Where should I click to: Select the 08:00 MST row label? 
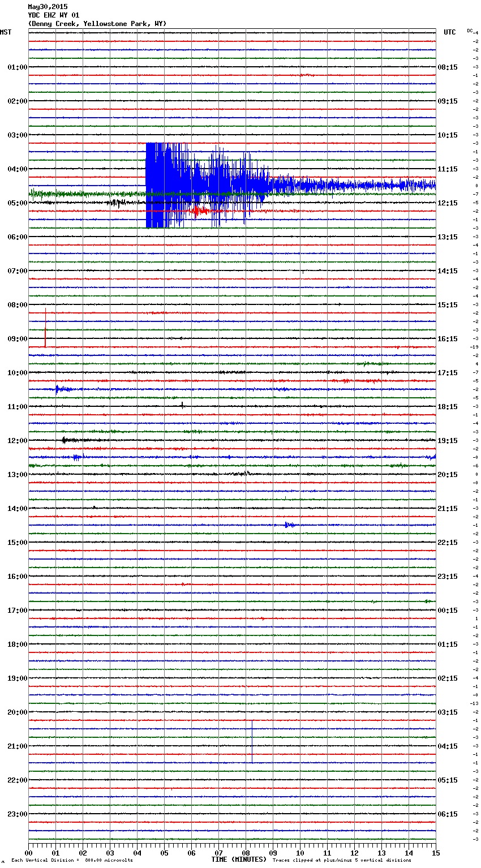coord(18,305)
